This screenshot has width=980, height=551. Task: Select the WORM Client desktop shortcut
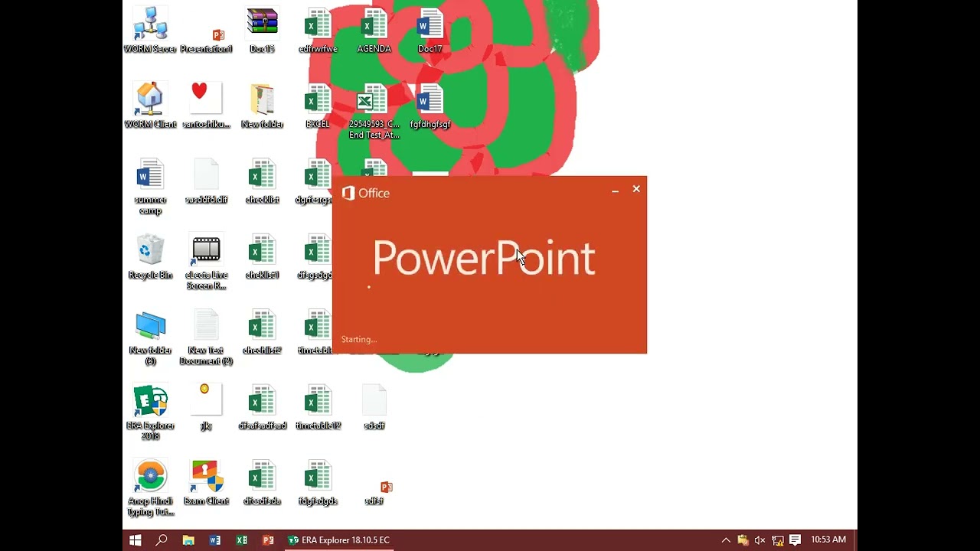pyautogui.click(x=150, y=106)
